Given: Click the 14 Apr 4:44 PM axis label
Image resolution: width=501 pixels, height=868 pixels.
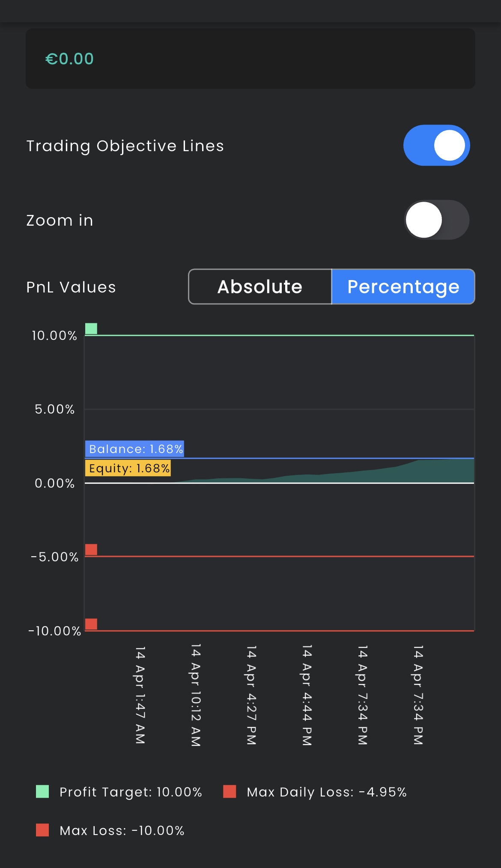Looking at the screenshot, I should tap(307, 695).
